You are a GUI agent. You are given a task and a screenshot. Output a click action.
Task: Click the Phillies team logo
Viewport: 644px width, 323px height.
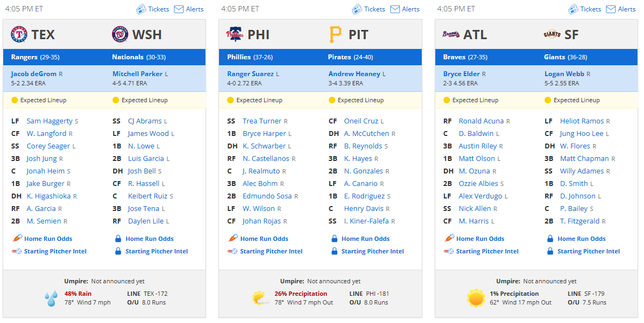(x=235, y=34)
